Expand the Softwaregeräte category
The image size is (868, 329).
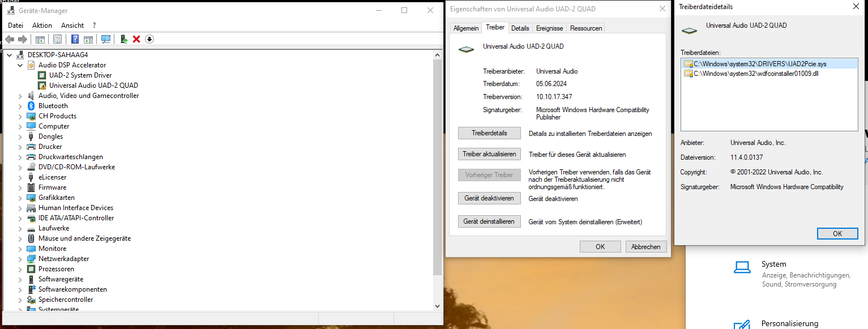tap(20, 279)
